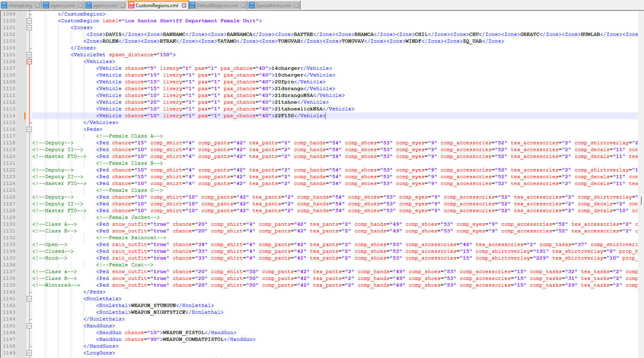Viewport: 644px width, 358px height.
Task: Switch to the change.log tab
Action: (20, 6)
